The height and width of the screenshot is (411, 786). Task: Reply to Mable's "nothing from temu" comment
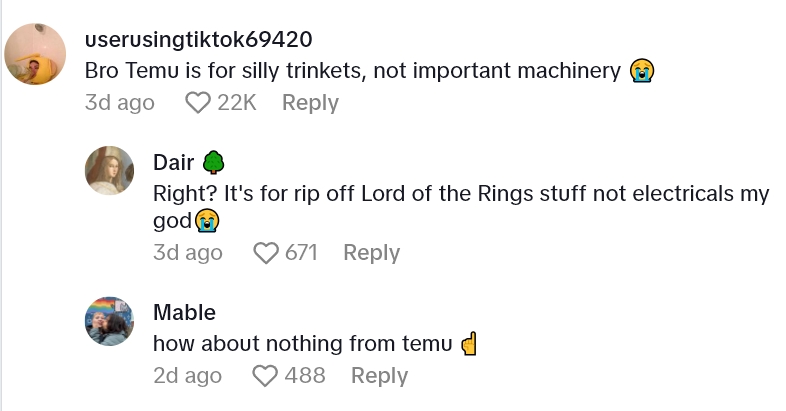click(x=379, y=376)
